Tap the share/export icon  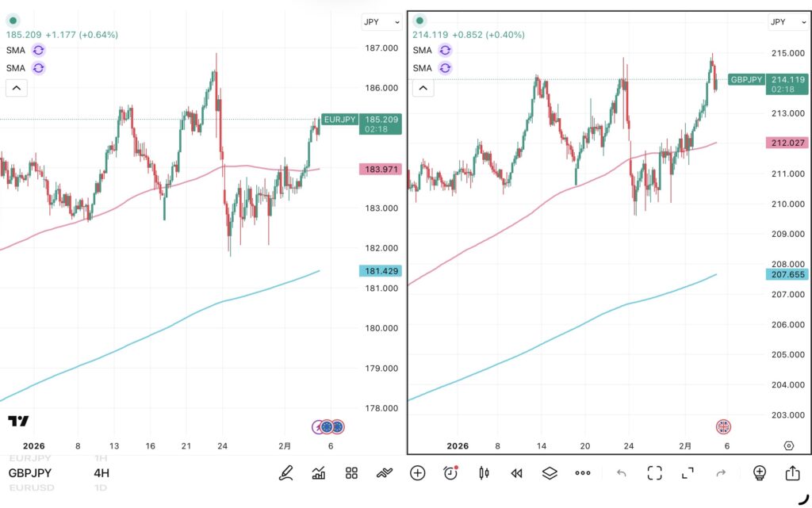click(792, 473)
